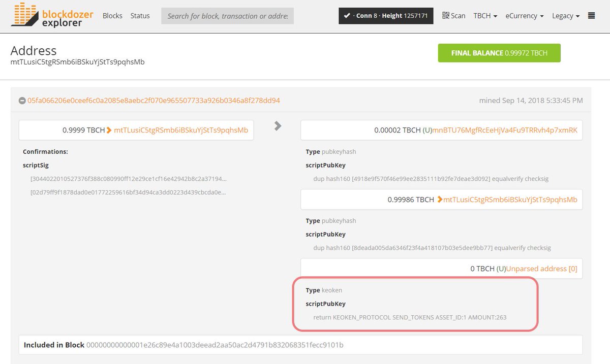Viewport: 610px width, 364px height.
Task: Collapse the transaction with the minus icon
Action: point(22,101)
